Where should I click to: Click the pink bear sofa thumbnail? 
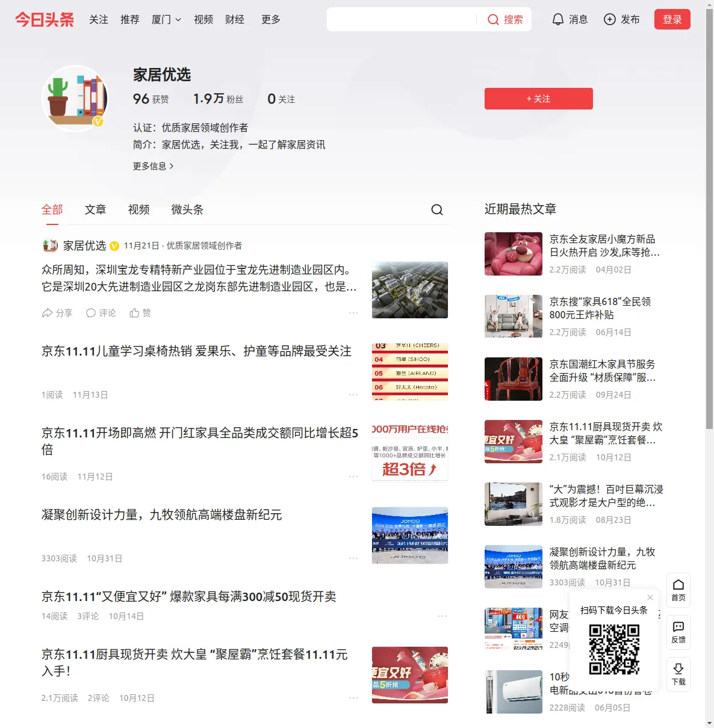point(514,254)
